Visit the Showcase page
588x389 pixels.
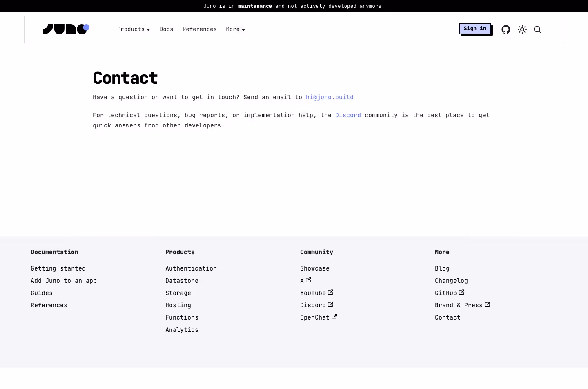pos(315,268)
